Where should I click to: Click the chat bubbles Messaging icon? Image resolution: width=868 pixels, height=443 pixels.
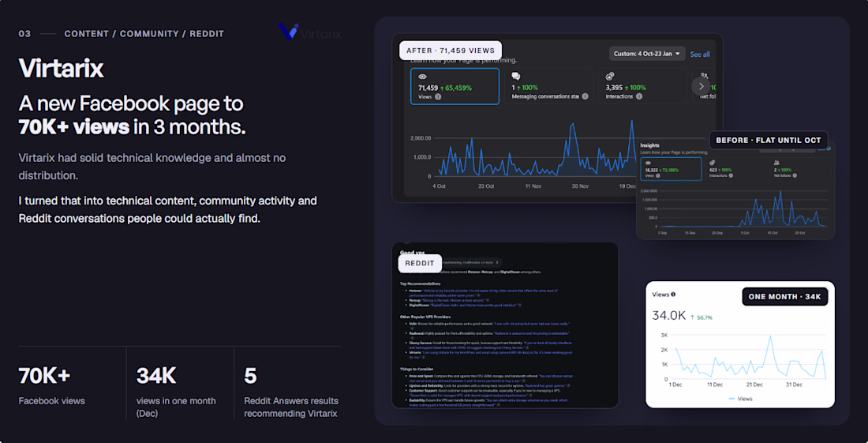[x=516, y=77]
